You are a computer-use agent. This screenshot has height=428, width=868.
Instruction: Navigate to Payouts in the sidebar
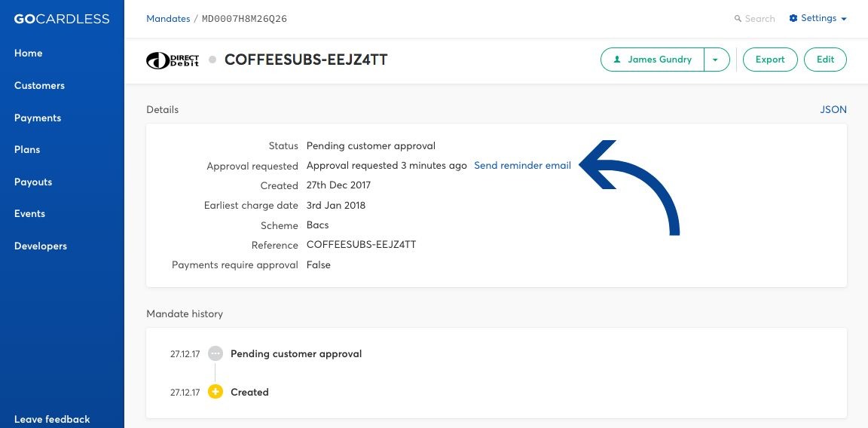coord(33,182)
